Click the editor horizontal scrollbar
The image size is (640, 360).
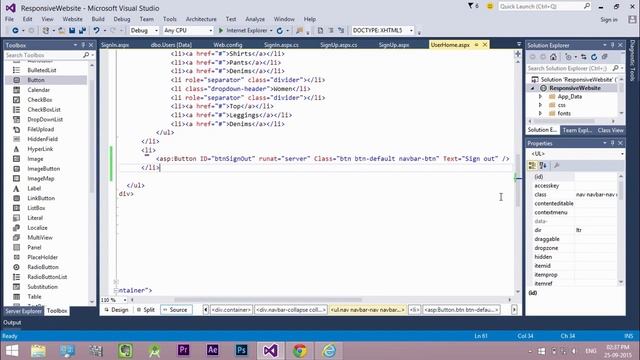(267, 300)
